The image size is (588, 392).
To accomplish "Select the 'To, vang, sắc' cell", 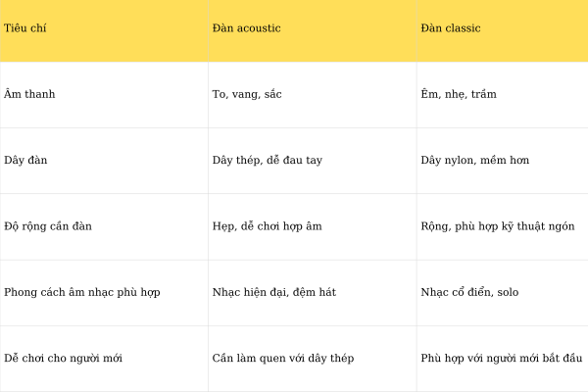I will pyautogui.click(x=247, y=95).
